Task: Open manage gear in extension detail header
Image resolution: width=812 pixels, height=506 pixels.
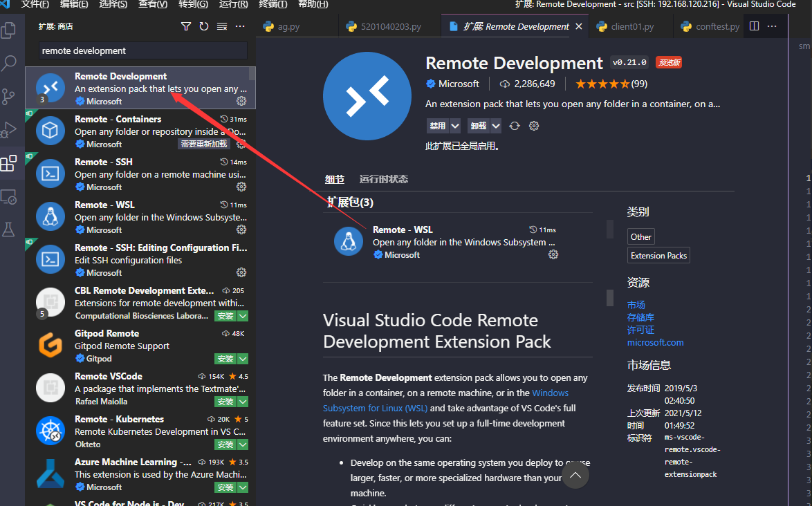Action: 534,126
